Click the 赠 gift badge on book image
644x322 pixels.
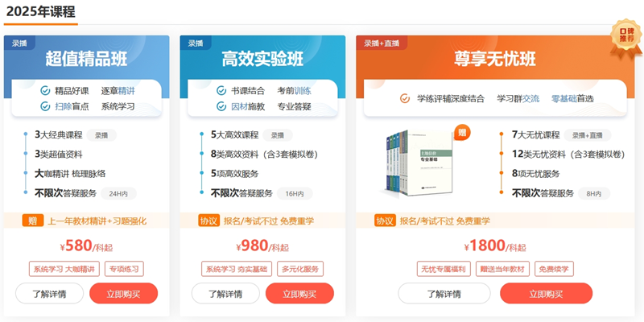pyautogui.click(x=462, y=132)
